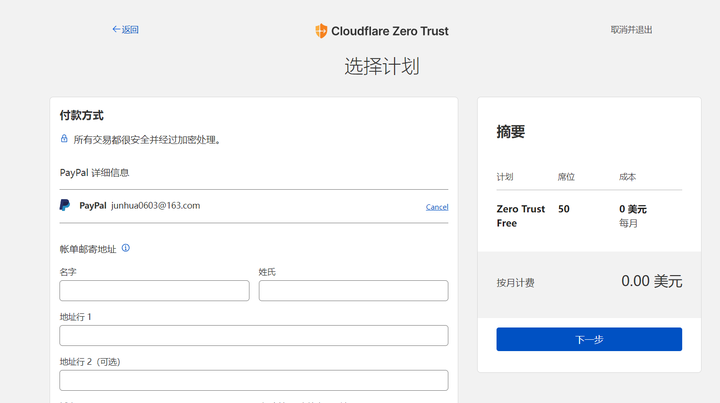Click the Zero Trust Free plan name
The width and height of the screenshot is (720, 403).
[521, 216]
